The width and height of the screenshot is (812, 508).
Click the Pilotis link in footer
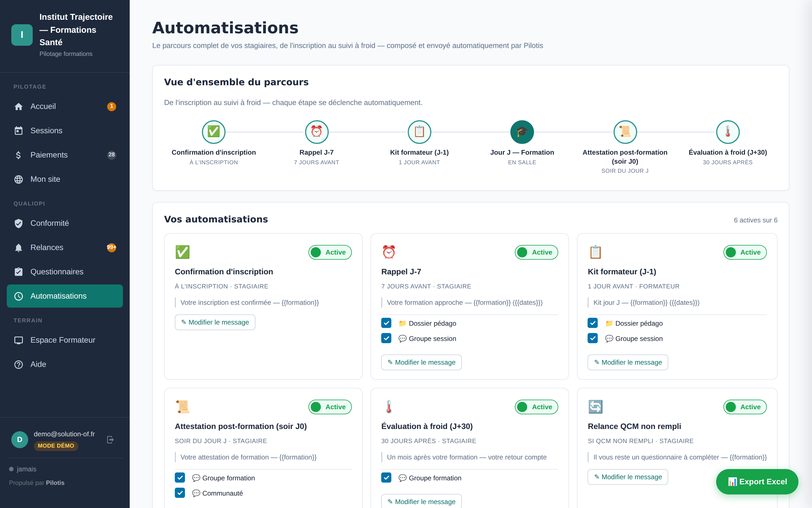click(x=55, y=483)
